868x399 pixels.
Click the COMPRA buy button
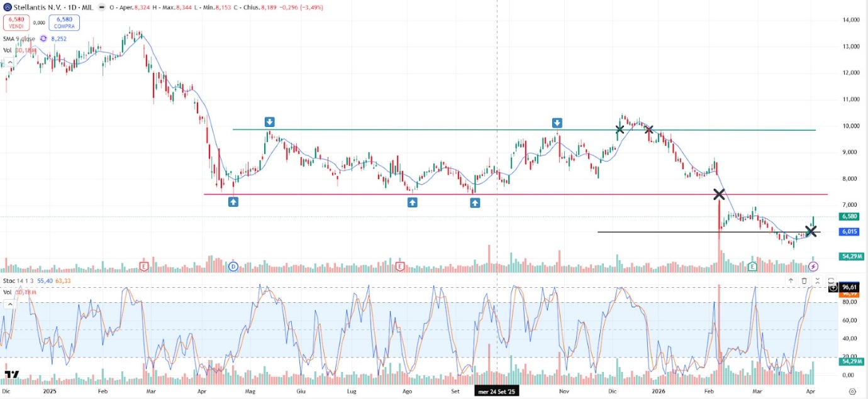coord(64,23)
